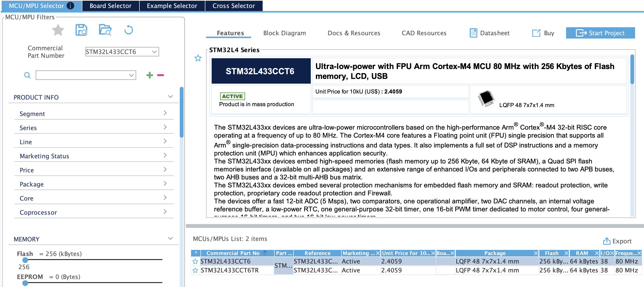Click the Reference column header

[x=318, y=253]
